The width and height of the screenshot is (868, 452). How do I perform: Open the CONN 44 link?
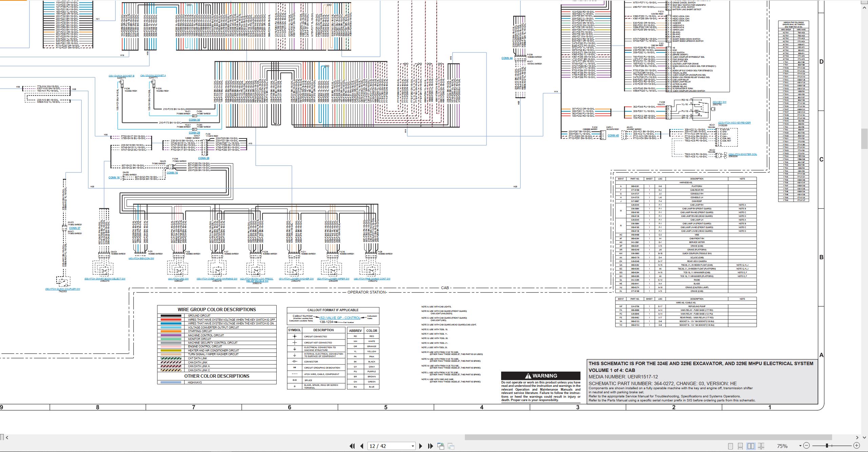[507, 58]
